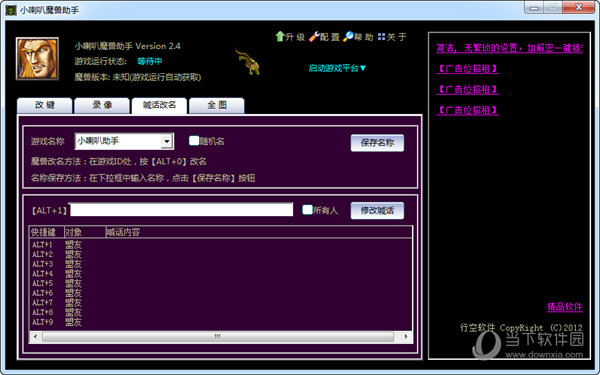Open 配置 settings wrench icon
The image size is (600, 375).
pos(314,37)
